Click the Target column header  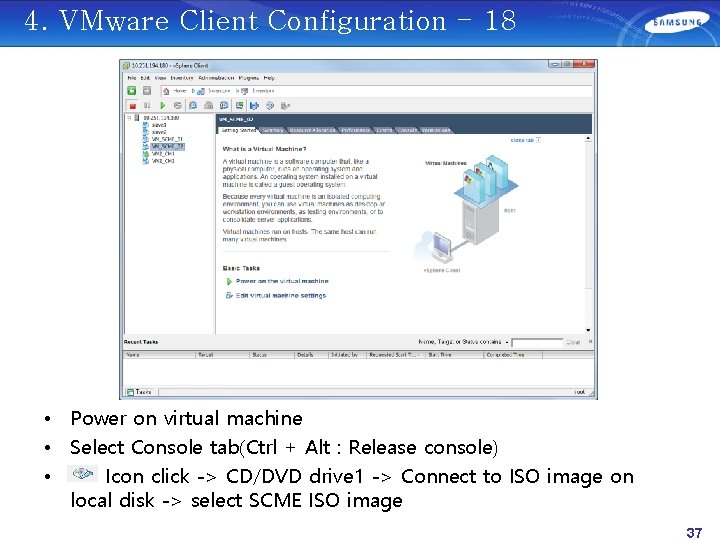(x=223, y=355)
